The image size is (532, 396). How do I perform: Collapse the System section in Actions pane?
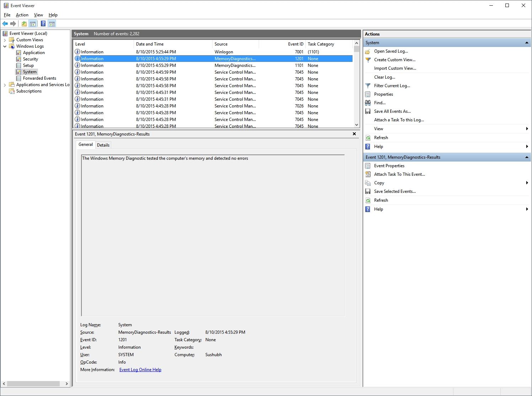(527, 43)
